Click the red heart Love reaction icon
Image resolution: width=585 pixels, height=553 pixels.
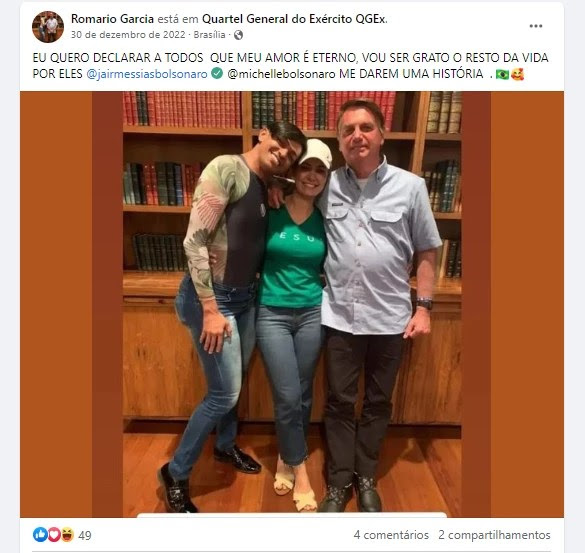[x=54, y=535]
